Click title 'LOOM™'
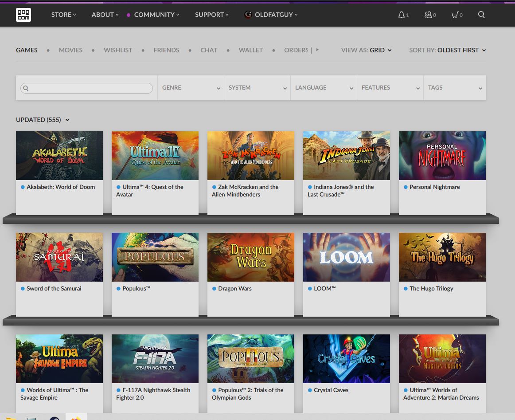 (x=324, y=289)
